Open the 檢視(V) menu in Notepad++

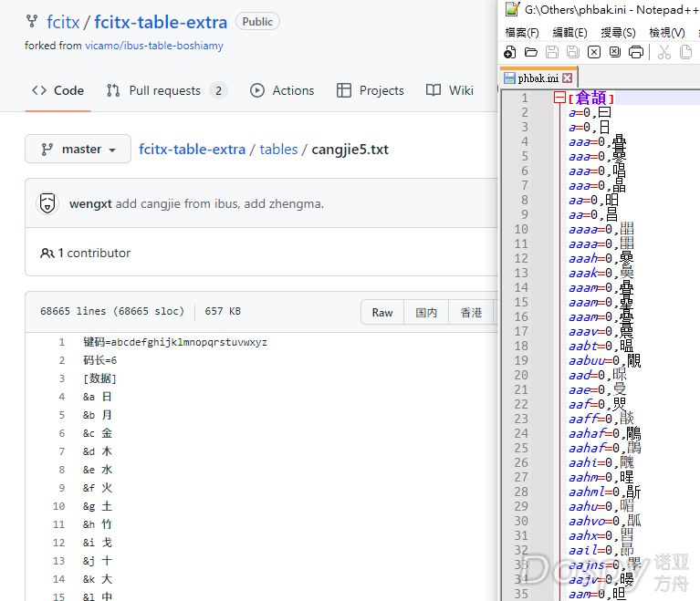(666, 33)
